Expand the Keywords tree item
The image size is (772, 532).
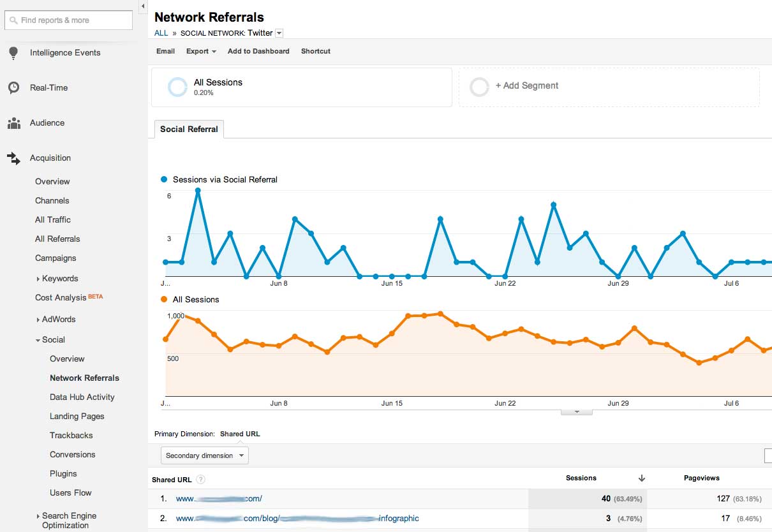[38, 279]
